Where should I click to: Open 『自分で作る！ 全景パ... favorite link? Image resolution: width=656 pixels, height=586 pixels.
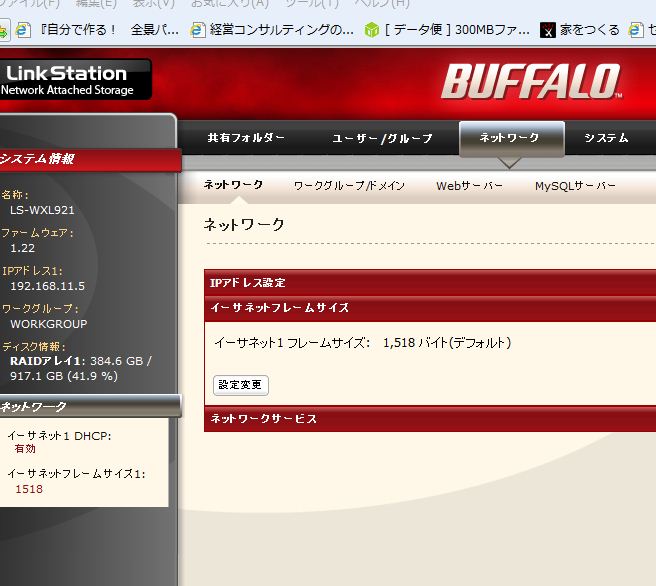point(99,30)
